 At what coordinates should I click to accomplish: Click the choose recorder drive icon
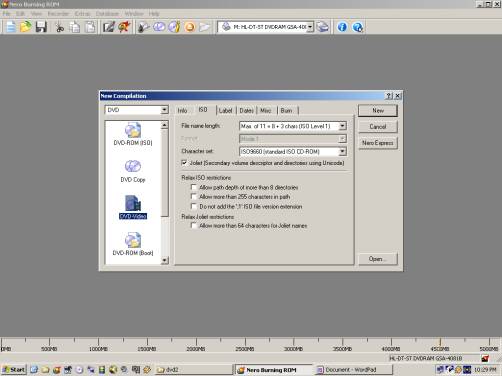coord(322,27)
